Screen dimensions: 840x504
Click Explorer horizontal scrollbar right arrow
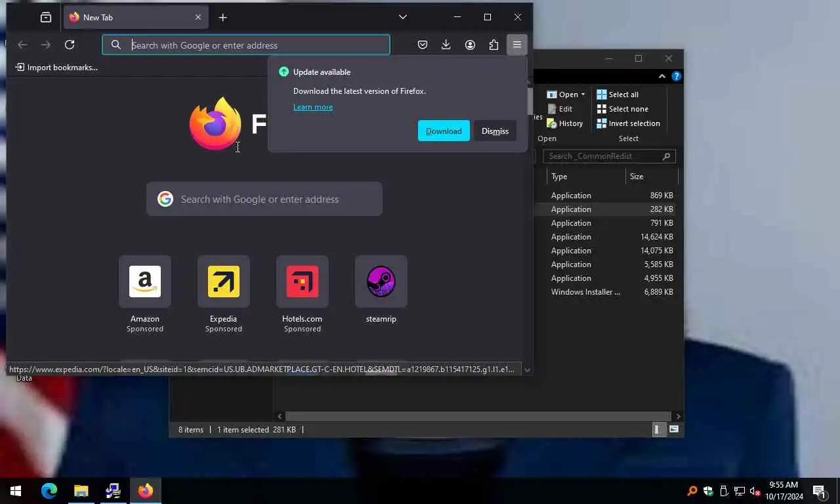678,416
